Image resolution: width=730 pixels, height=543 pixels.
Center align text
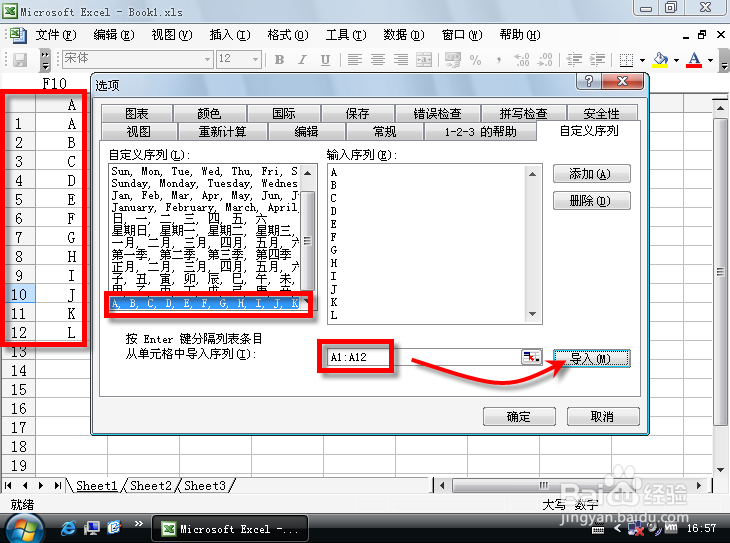(x=378, y=60)
